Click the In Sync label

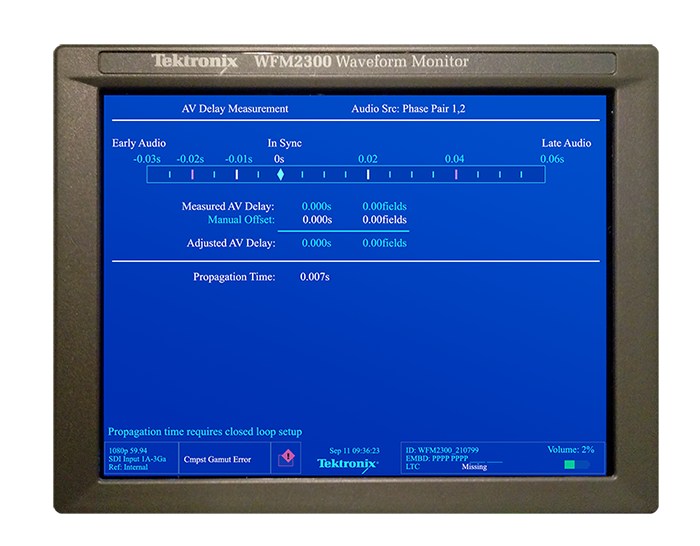284,143
